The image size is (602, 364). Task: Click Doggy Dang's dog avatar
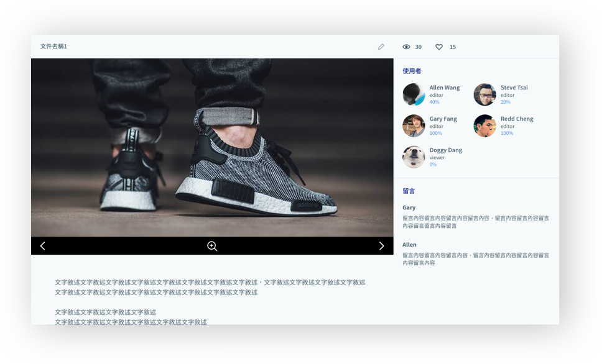(x=414, y=157)
